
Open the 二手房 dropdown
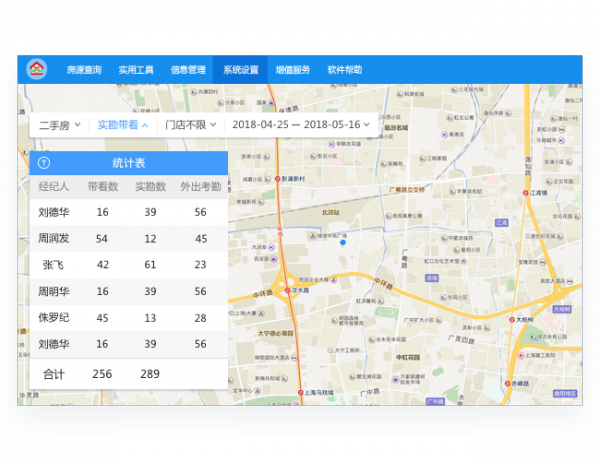coord(59,125)
